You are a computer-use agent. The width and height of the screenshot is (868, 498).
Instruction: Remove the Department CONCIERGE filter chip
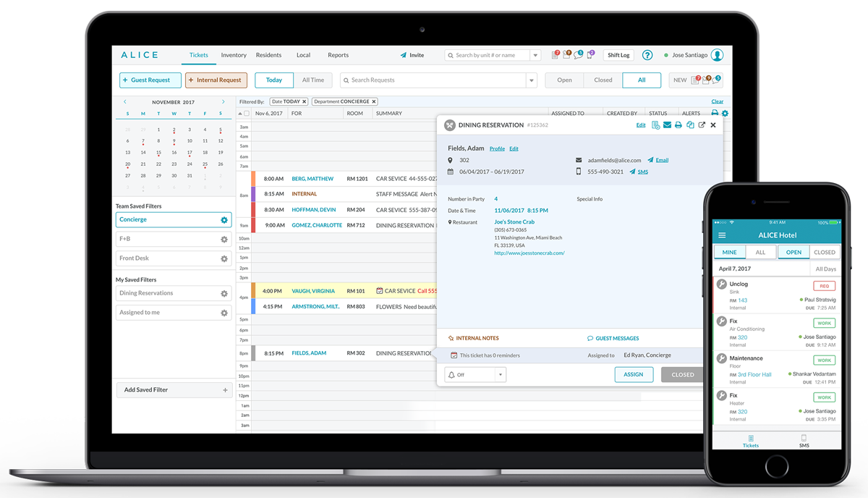(x=374, y=102)
